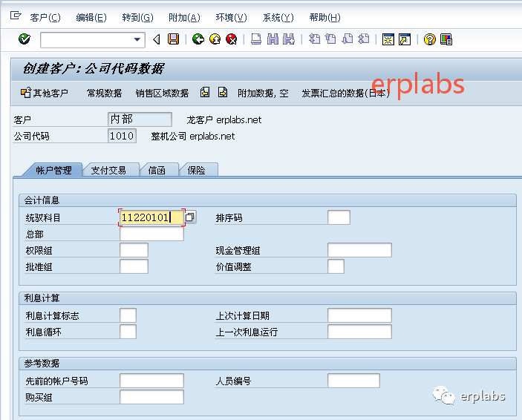Click the 公司代码 field showing 1010

122,136
